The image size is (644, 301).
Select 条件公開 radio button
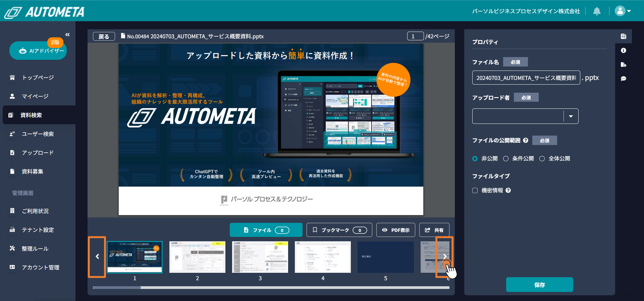pyautogui.click(x=505, y=159)
